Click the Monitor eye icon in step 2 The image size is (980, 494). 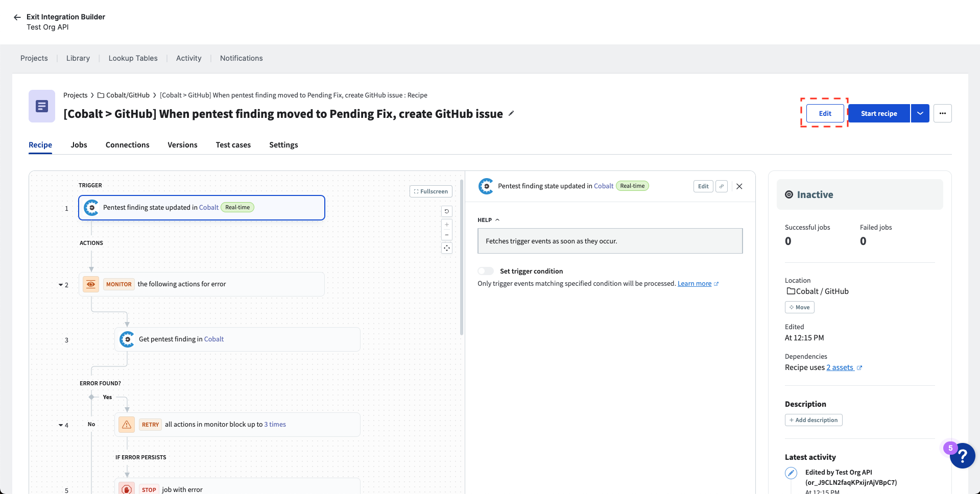pyautogui.click(x=91, y=284)
